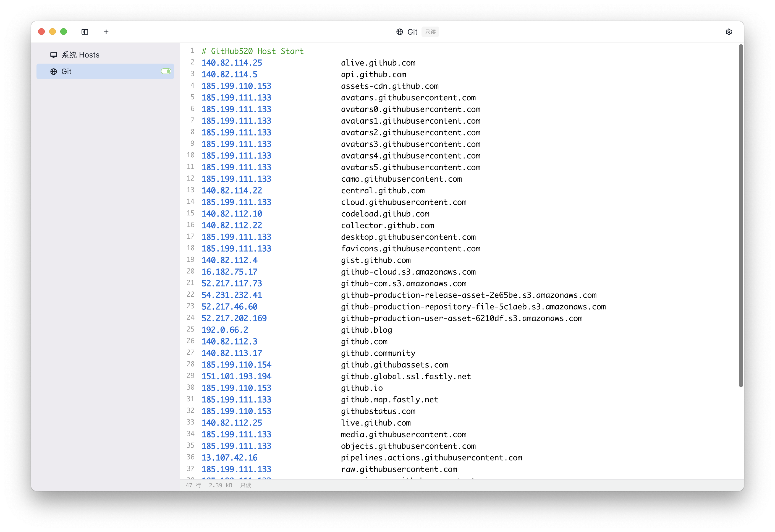This screenshot has width=775, height=532.
Task: Click the 2.39 kB file size label
Action: (221, 485)
